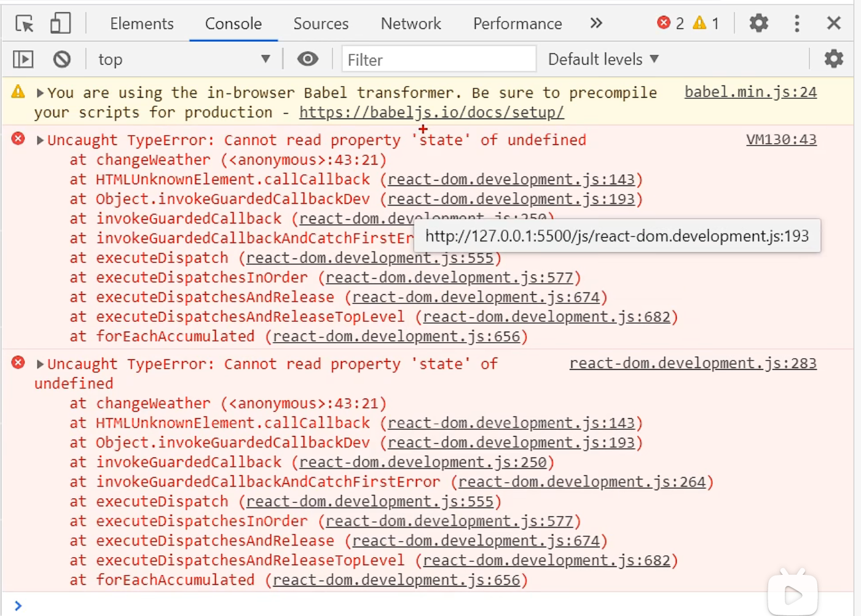
Task: Open second error's react-dom.development.js:555 link
Action: tap(370, 502)
